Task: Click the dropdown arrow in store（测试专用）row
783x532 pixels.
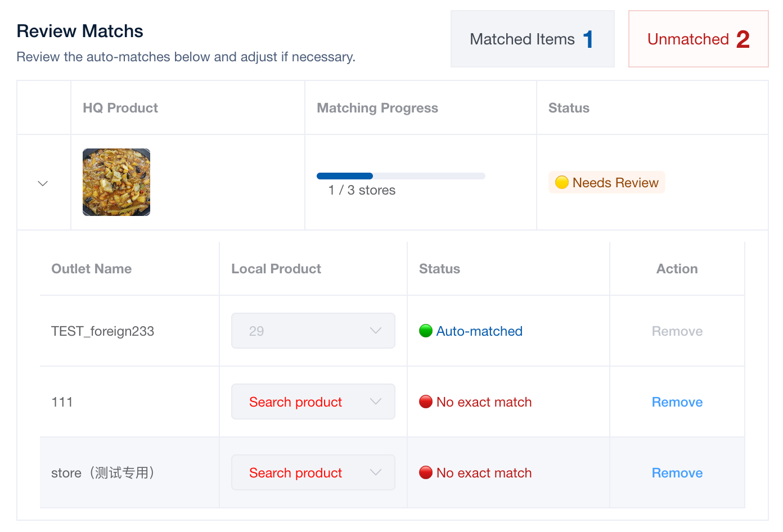Action: (x=376, y=472)
